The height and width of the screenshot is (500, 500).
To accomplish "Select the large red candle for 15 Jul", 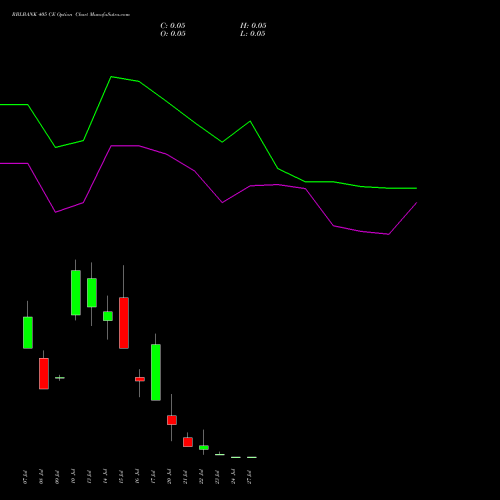I will tap(124, 323).
